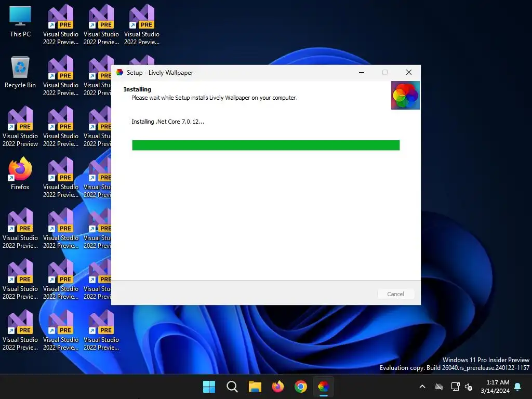The height and width of the screenshot is (399, 532).
Task: Open network status tray icon
Action: point(455,387)
